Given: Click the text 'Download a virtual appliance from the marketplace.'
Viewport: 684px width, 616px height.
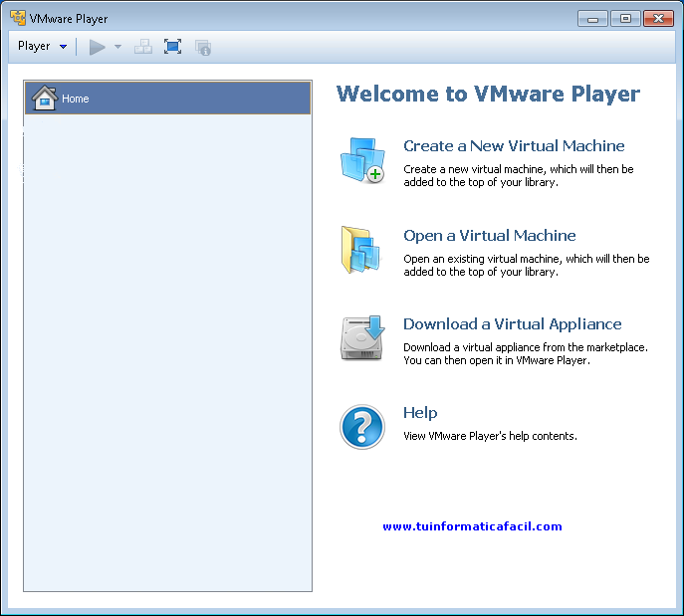Looking at the screenshot, I should [x=526, y=347].
